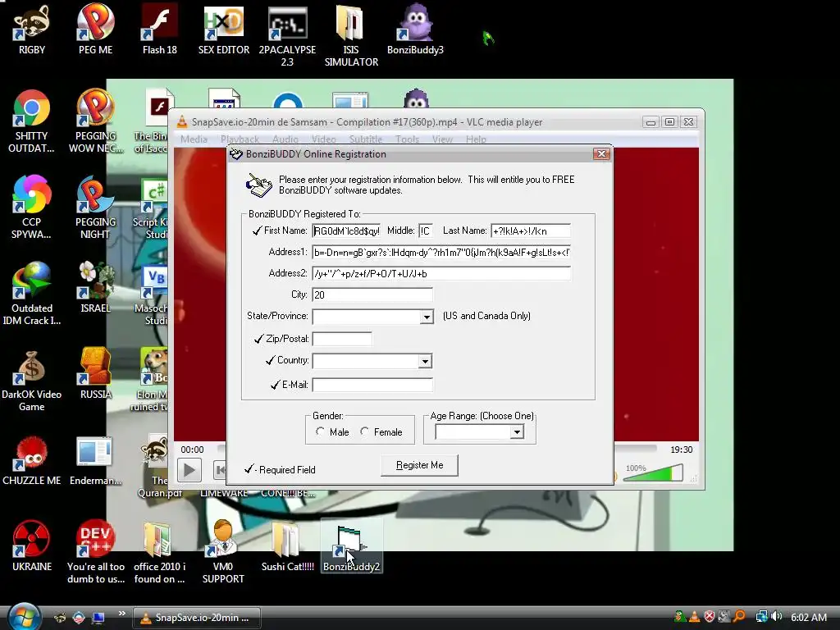Open the VM0 SUPPORT icon

223,552
